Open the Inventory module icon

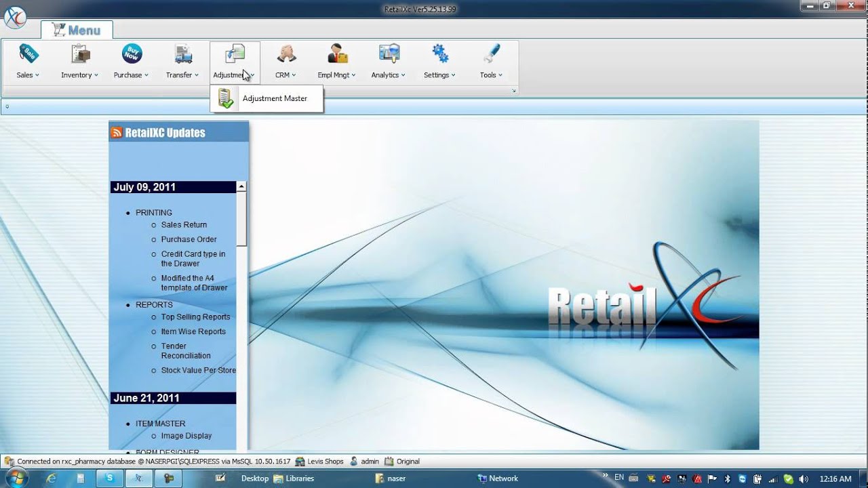81,54
